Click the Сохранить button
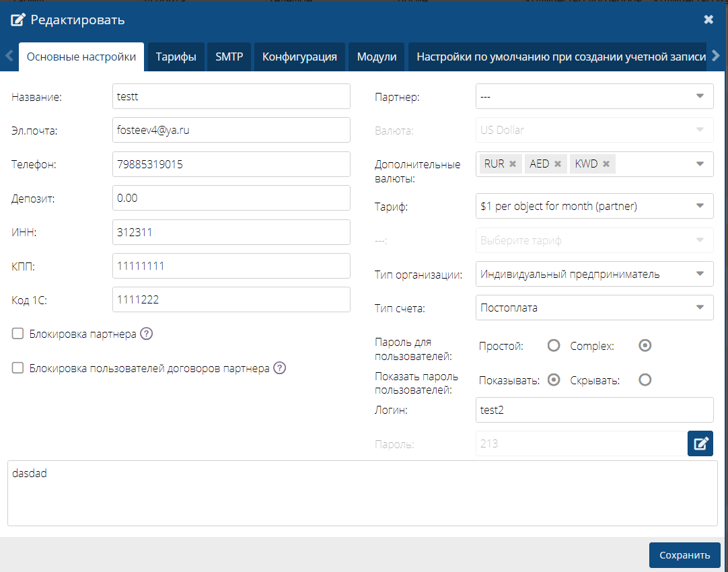 point(684,555)
